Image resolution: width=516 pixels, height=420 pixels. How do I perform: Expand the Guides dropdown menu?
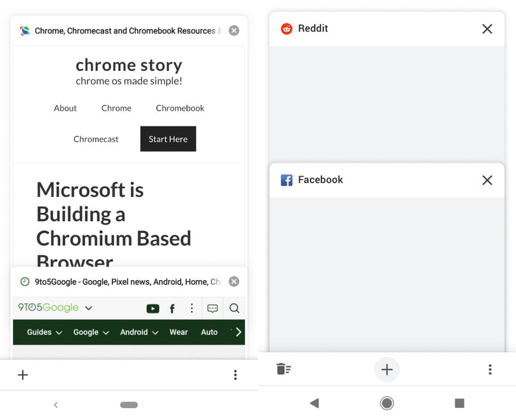[x=44, y=332]
